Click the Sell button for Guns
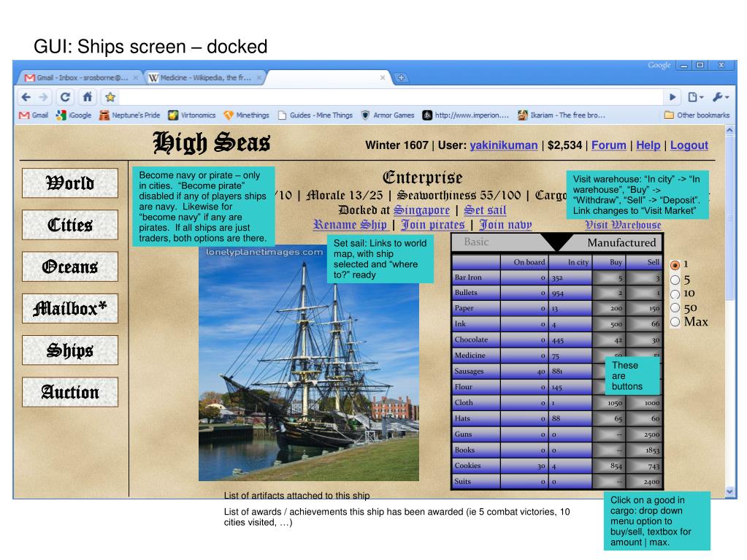Viewport: 747px width, 560px height. pos(644,434)
